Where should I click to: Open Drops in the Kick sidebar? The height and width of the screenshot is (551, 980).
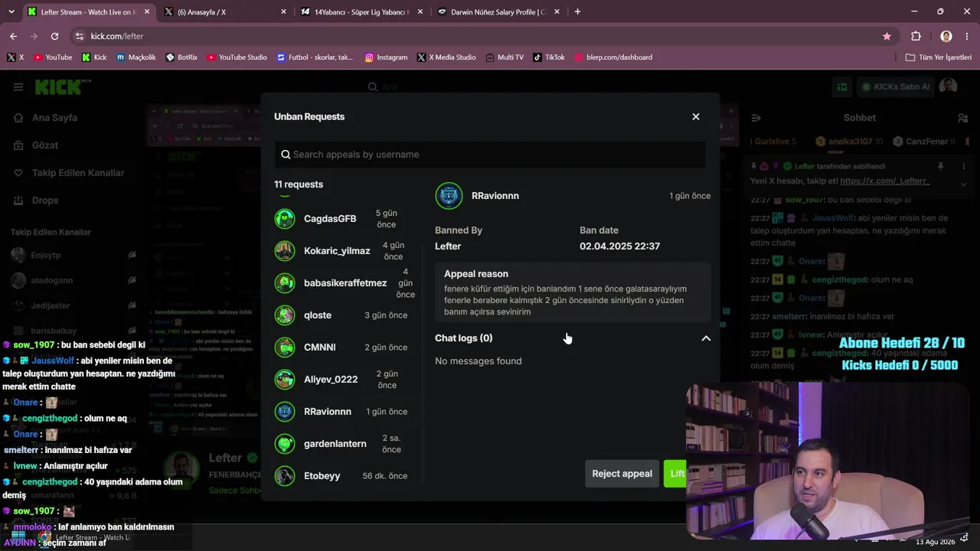pos(37,201)
